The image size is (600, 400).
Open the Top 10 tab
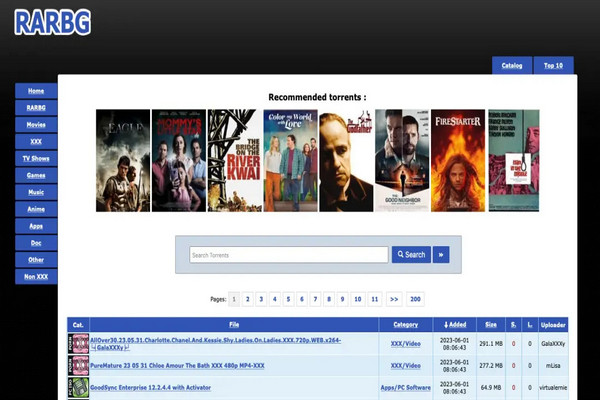tap(553, 65)
